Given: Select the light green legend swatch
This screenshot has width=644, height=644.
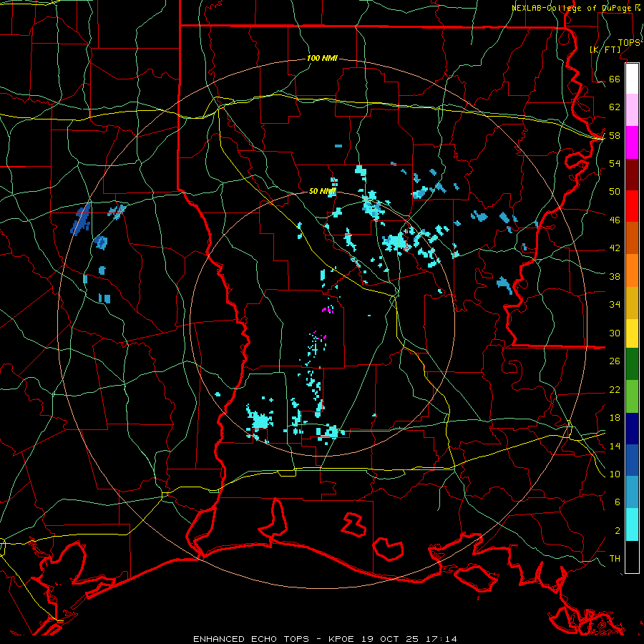Looking at the screenshot, I should tap(632, 396).
